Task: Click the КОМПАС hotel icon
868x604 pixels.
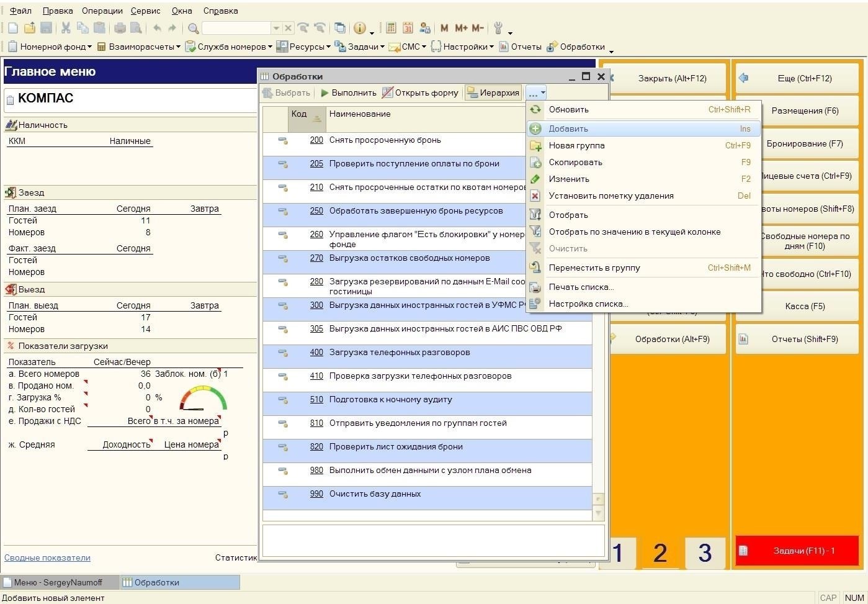Action: (11, 99)
